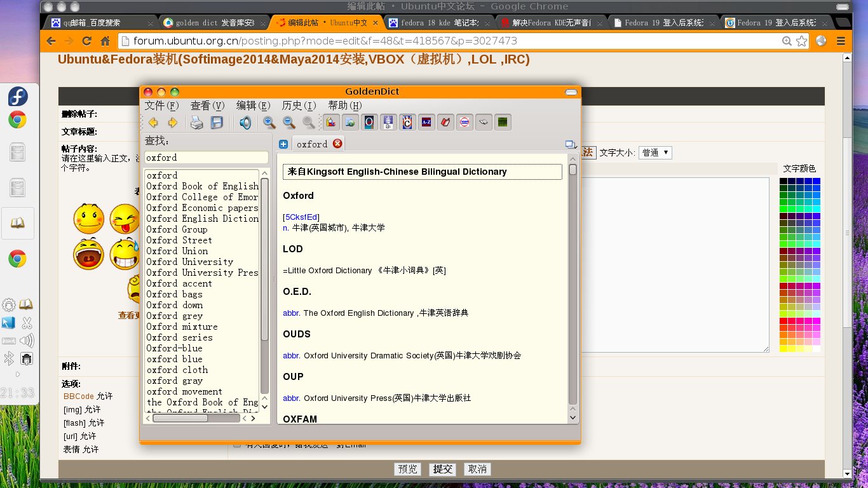Click the speaker volume tray icon
Image resolution: width=868 pixels, height=488 pixels.
click(x=27, y=341)
